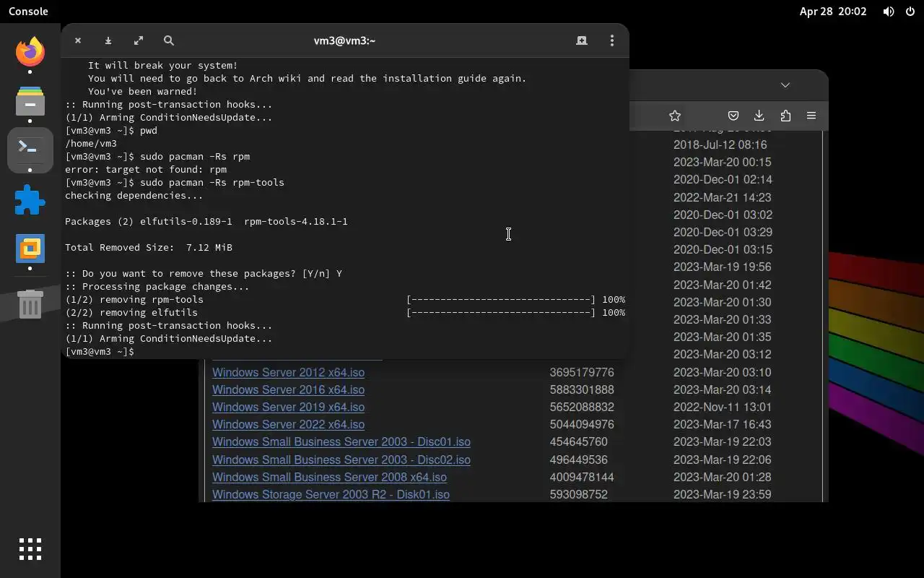The width and height of the screenshot is (924, 578).
Task: Click the file size 4009478144
Action: [582, 477]
